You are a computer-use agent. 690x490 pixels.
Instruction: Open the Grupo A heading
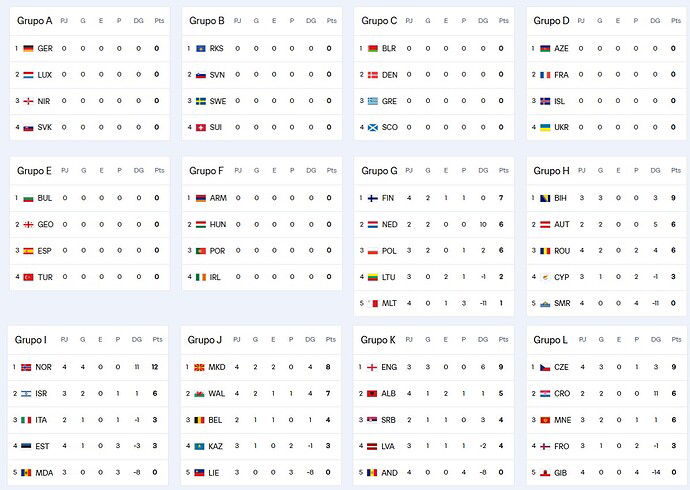pyautogui.click(x=35, y=20)
